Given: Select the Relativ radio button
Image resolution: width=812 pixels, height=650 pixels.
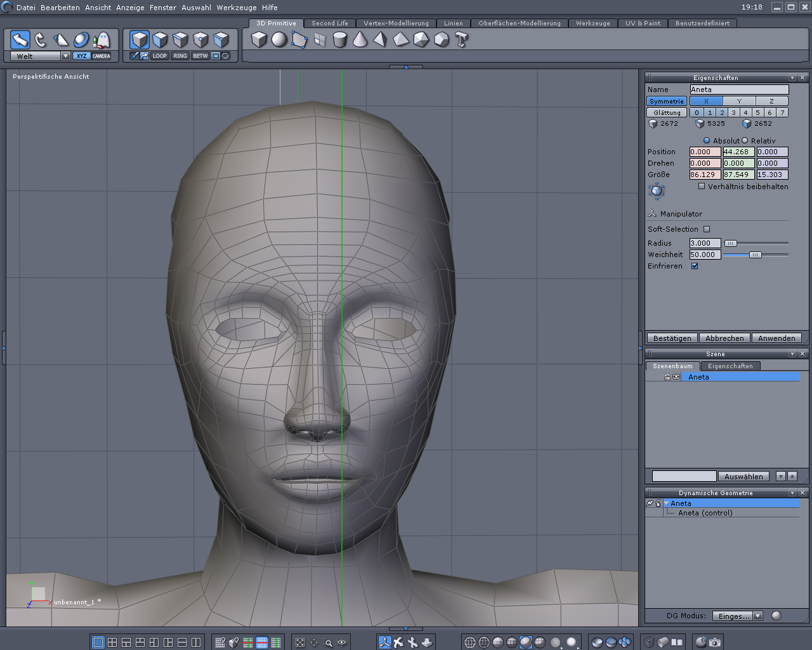Looking at the screenshot, I should pyautogui.click(x=745, y=141).
